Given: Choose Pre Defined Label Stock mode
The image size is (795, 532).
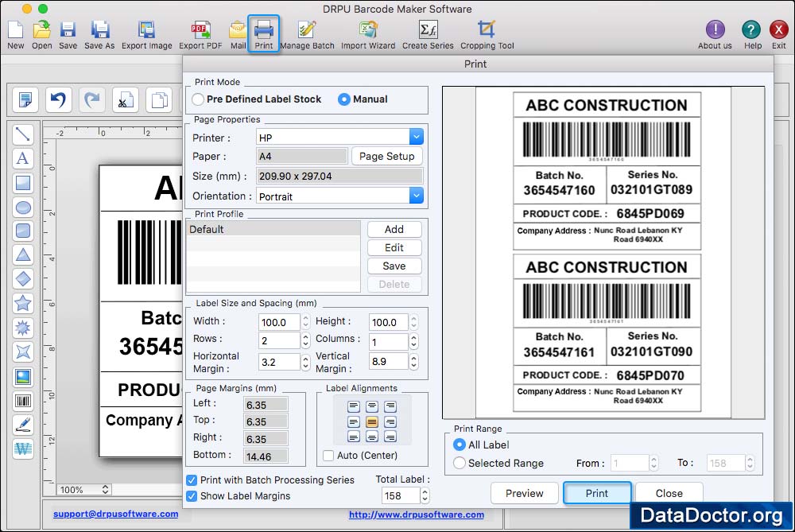Looking at the screenshot, I should click(198, 99).
